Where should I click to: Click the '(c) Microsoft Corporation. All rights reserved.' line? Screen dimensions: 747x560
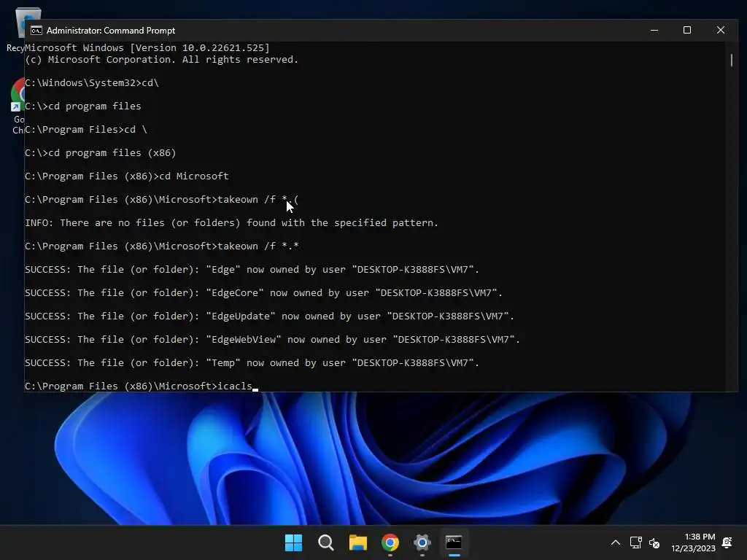click(161, 60)
